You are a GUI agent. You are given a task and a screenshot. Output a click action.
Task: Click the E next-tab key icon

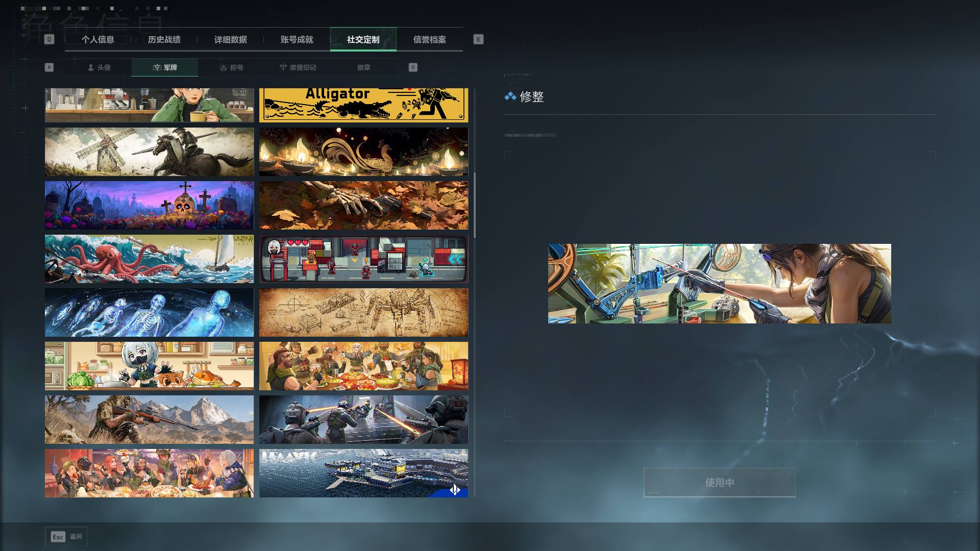[x=478, y=39]
